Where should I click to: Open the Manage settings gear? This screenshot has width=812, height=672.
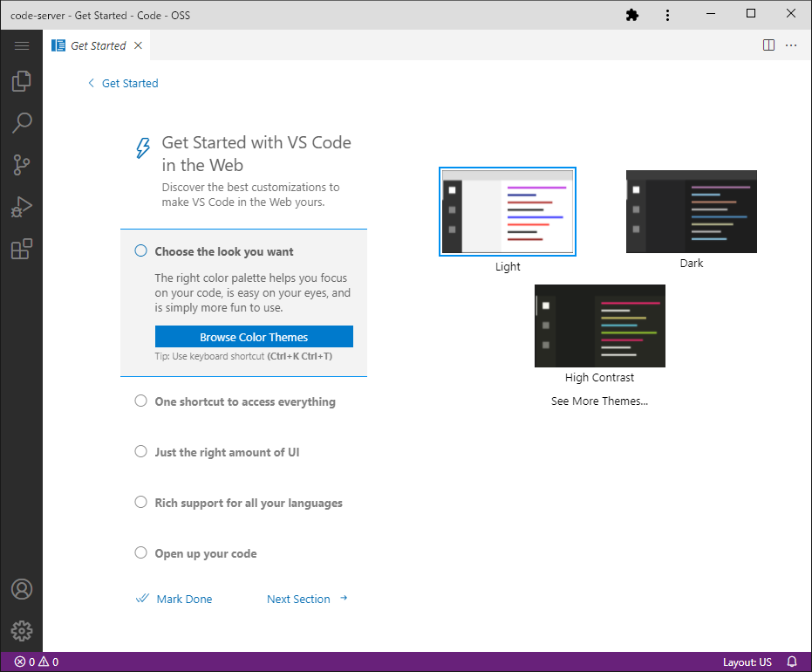22,631
